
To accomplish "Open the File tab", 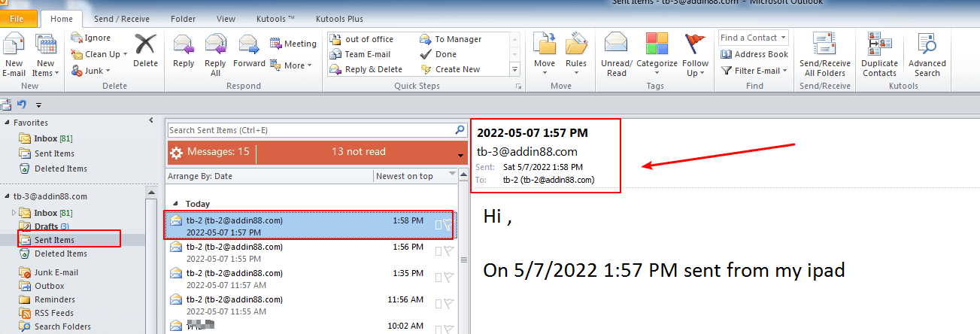I will (x=17, y=18).
